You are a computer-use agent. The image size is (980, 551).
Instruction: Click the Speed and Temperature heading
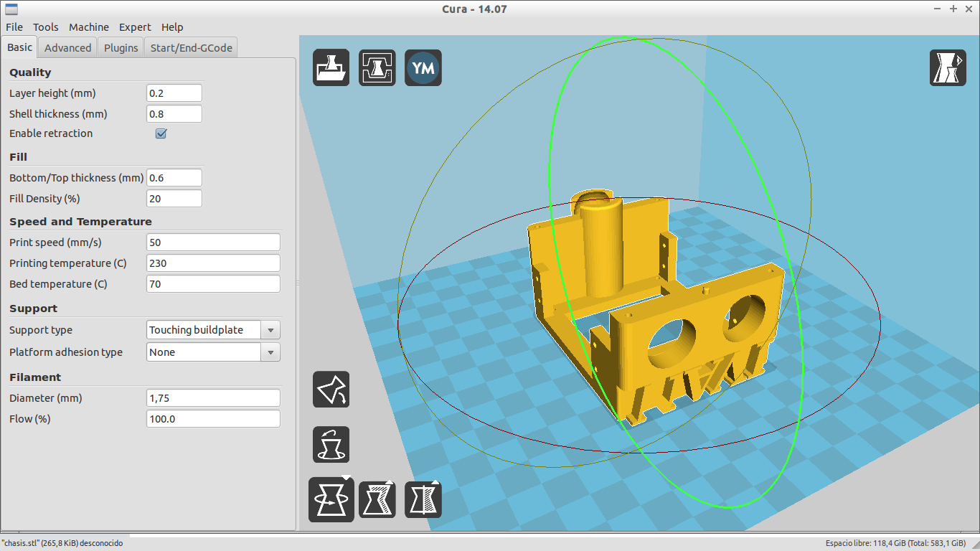coord(80,222)
